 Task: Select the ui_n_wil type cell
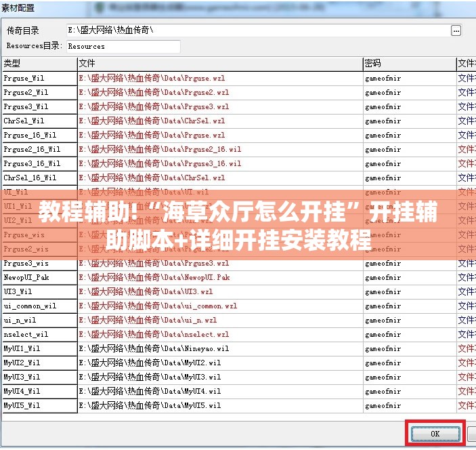[39, 321]
